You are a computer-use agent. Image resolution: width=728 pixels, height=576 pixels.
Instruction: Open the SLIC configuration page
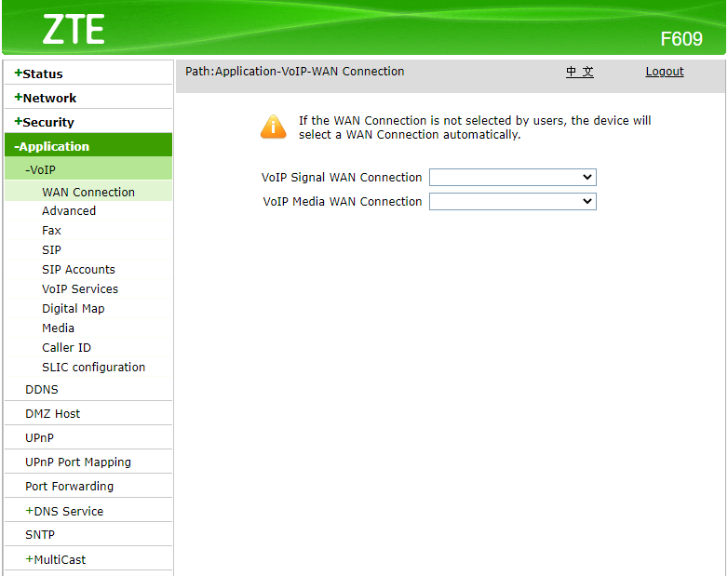(93, 367)
